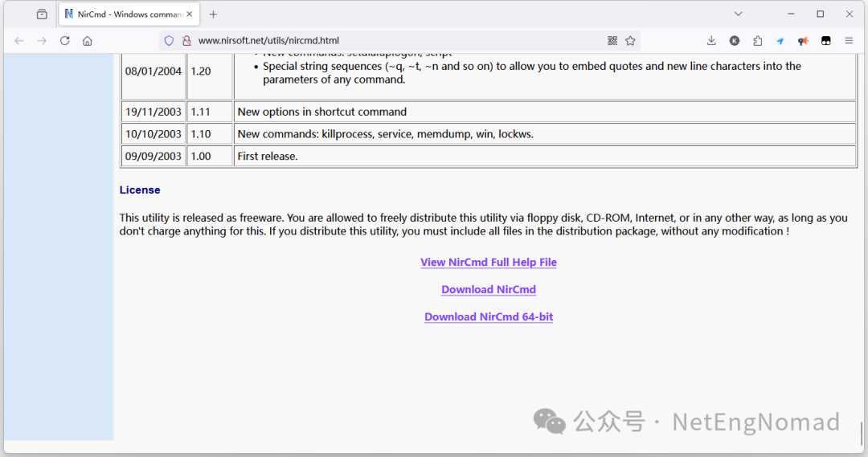Viewport: 868px width, 457px height.
Task: Click the Download NirCmd link
Action: (x=489, y=289)
